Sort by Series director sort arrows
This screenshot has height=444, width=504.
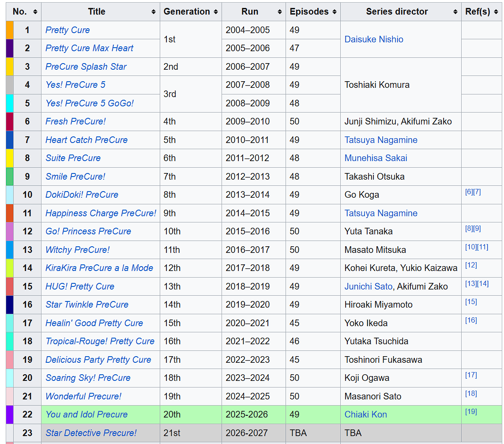click(455, 12)
